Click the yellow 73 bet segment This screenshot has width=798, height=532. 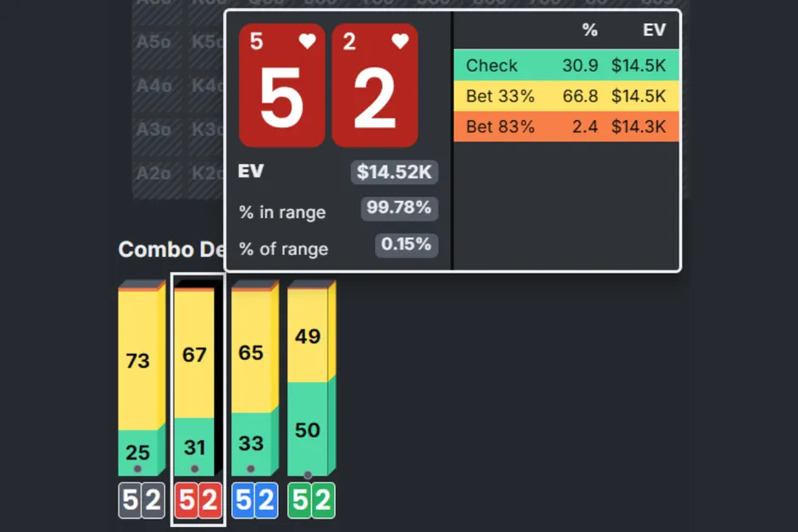click(138, 361)
